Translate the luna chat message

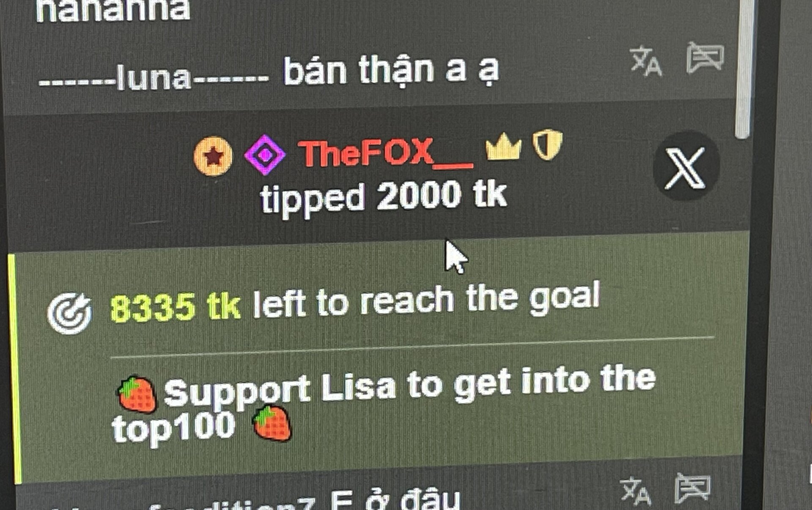tap(646, 61)
